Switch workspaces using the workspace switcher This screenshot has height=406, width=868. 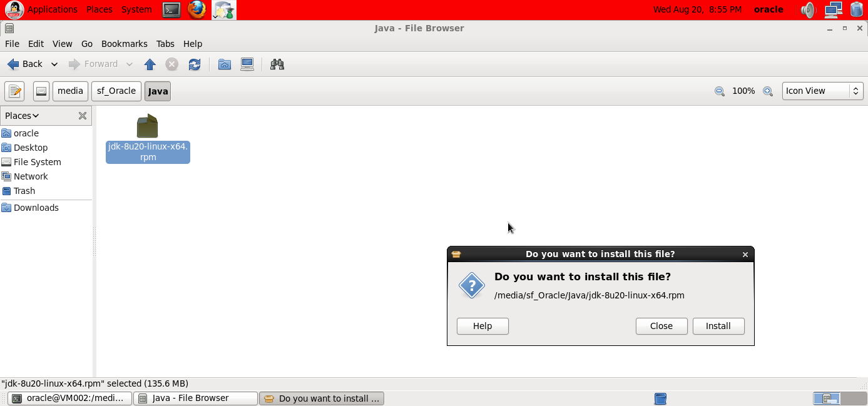click(x=840, y=398)
